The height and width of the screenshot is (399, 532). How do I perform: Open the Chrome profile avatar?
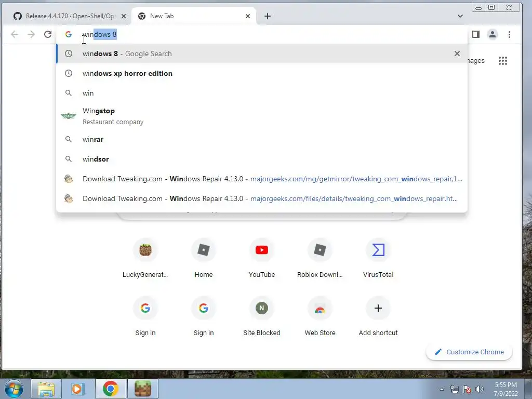coord(493,34)
